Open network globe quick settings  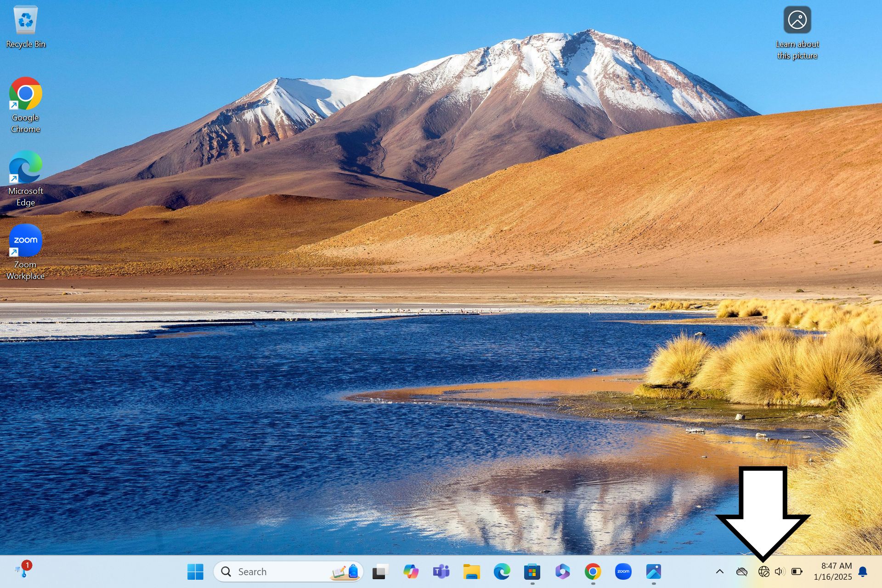[763, 571]
